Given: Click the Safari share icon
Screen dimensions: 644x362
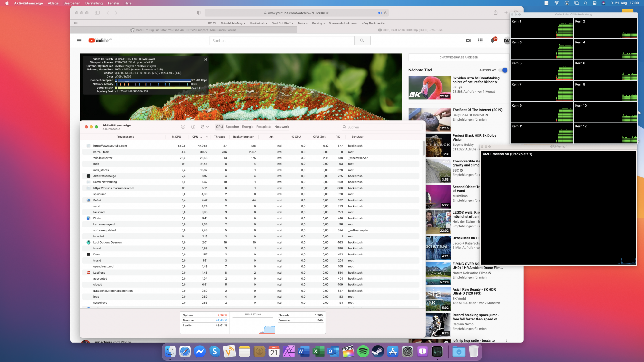Looking at the screenshot, I should tap(496, 13).
